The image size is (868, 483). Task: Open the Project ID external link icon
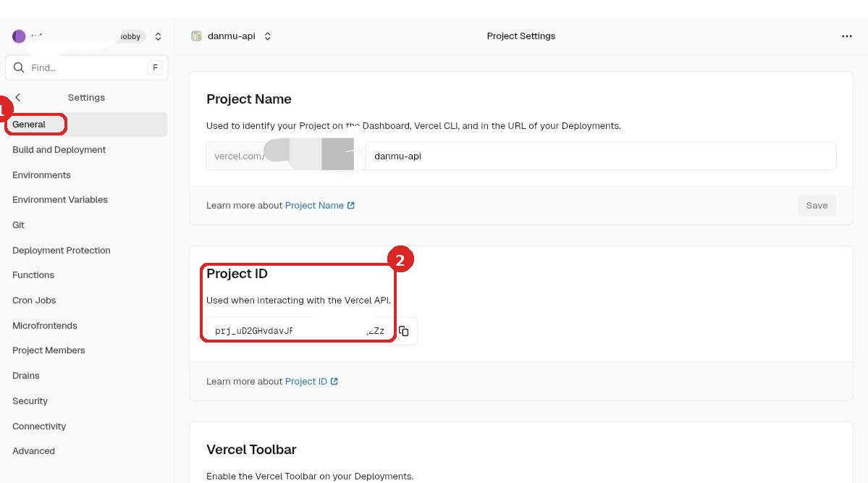click(x=334, y=381)
